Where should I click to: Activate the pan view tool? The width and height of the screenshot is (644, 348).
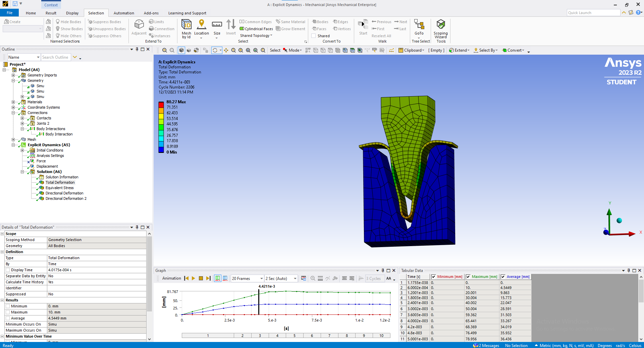pos(226,50)
